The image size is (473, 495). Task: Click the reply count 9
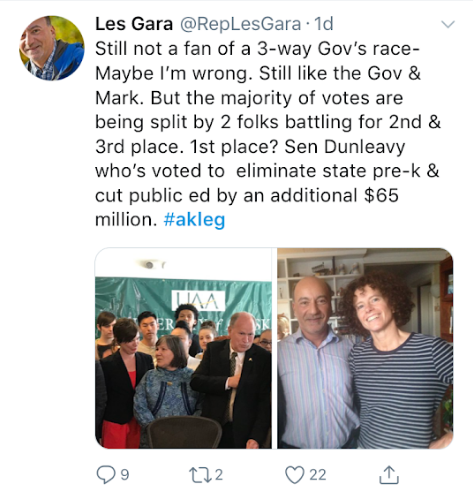tap(124, 475)
